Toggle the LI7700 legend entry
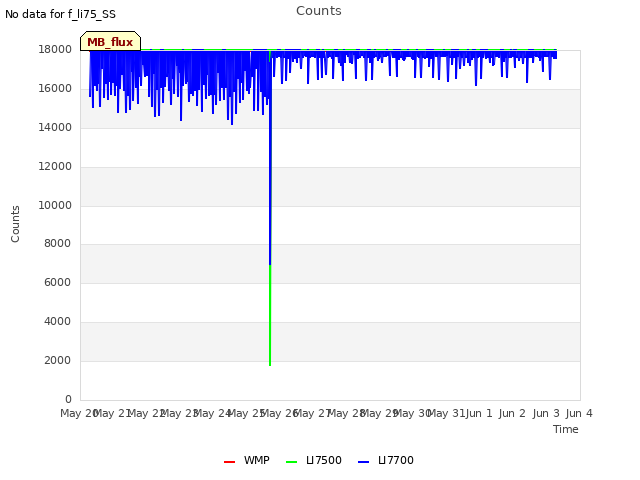Screen dimensions: 640x480 coord(386,460)
